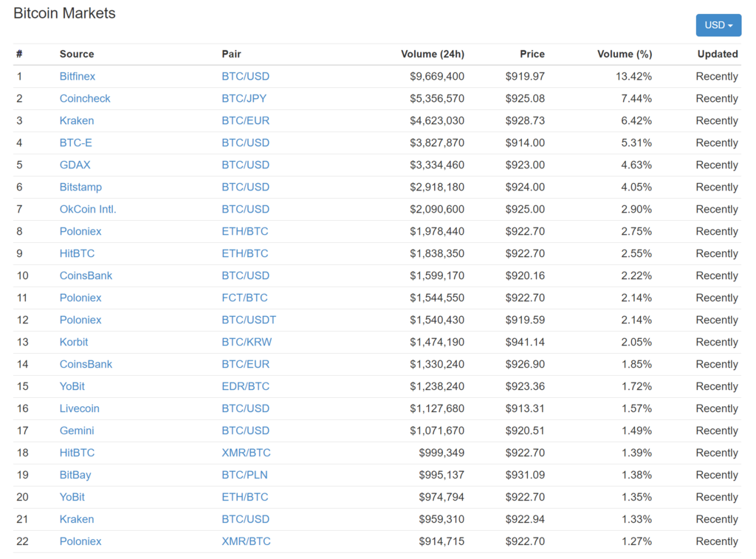Viewport: 756px width, 559px height.
Task: Open the Bitfinex source link
Action: tap(78, 76)
